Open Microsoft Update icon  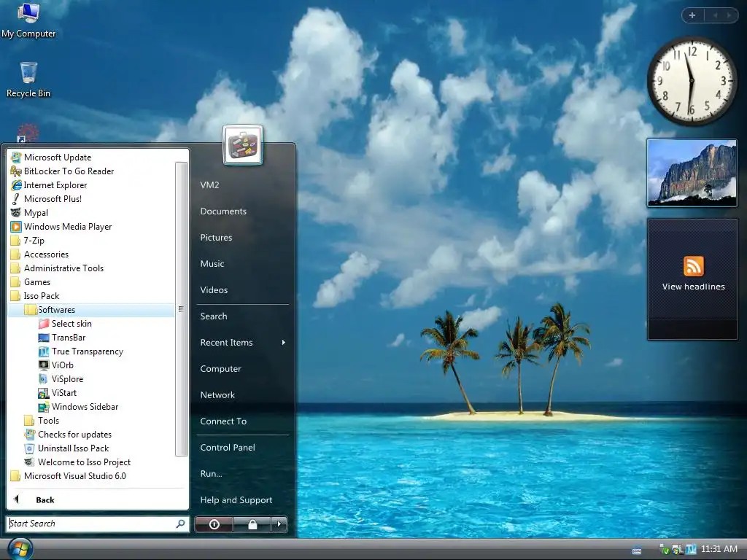[x=16, y=157]
